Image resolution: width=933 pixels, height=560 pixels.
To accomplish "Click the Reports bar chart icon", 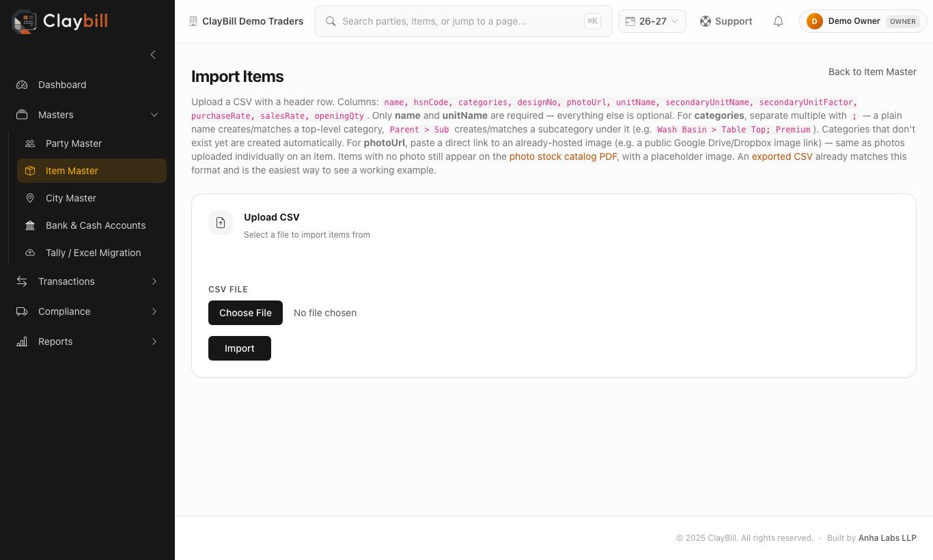I will [22, 341].
